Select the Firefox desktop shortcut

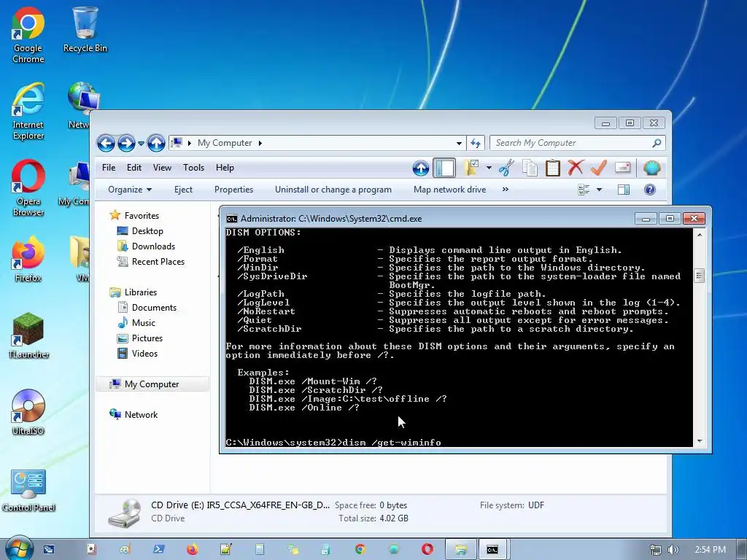pos(28,259)
